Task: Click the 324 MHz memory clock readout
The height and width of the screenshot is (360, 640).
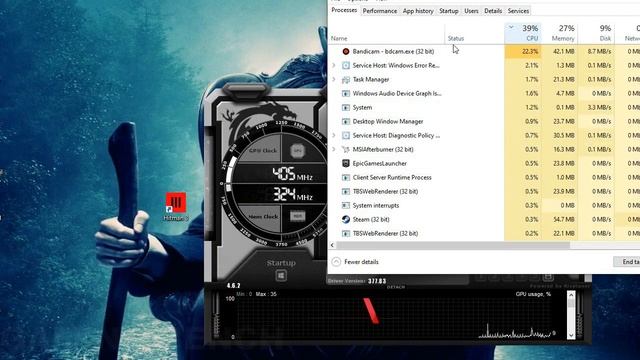Action: tap(293, 194)
